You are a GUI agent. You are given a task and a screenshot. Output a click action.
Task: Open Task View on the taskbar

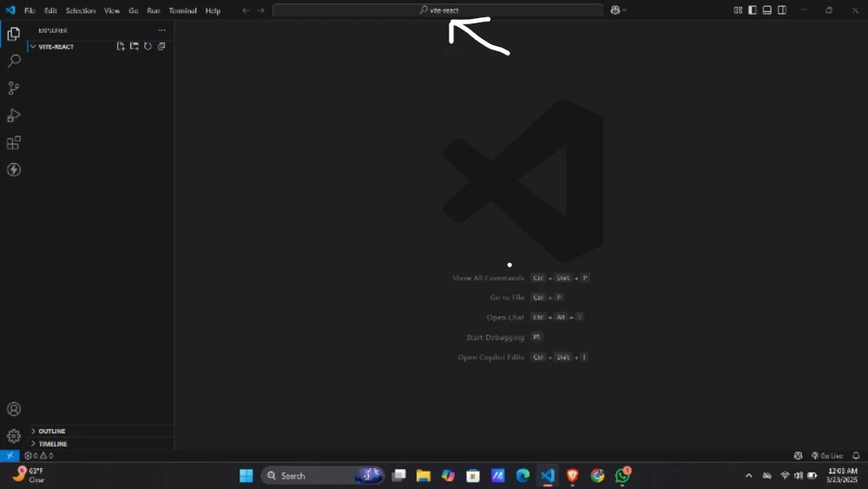(398, 475)
